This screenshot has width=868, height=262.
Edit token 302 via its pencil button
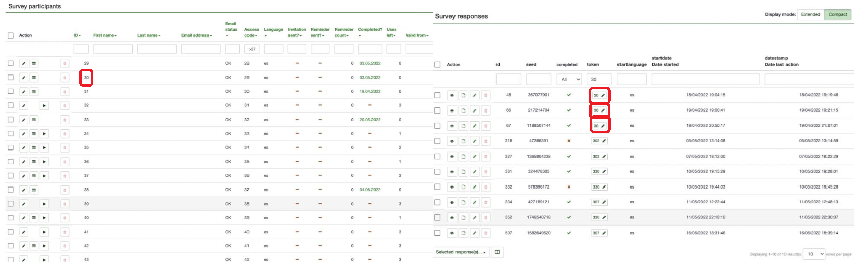pyautogui.click(x=604, y=141)
